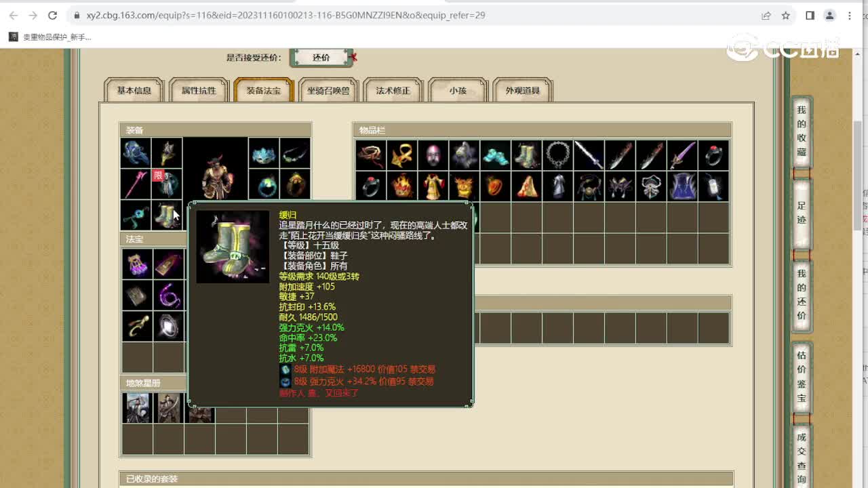Click the purple sword inventory item
Image resolution: width=868 pixels, height=488 pixels.
pos(683,155)
